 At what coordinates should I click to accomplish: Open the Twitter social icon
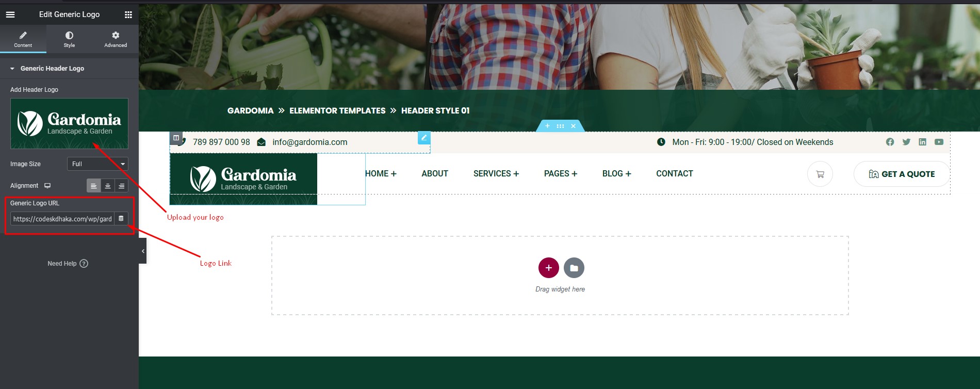point(906,142)
